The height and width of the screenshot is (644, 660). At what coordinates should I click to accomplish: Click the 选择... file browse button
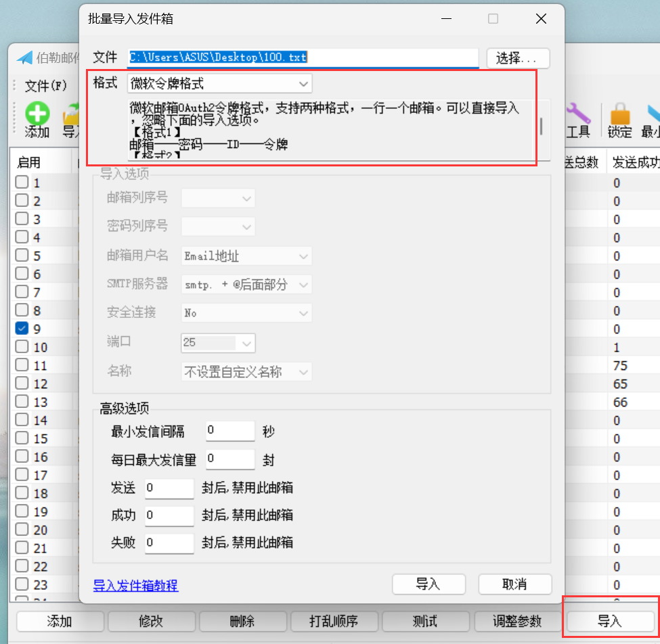point(517,58)
